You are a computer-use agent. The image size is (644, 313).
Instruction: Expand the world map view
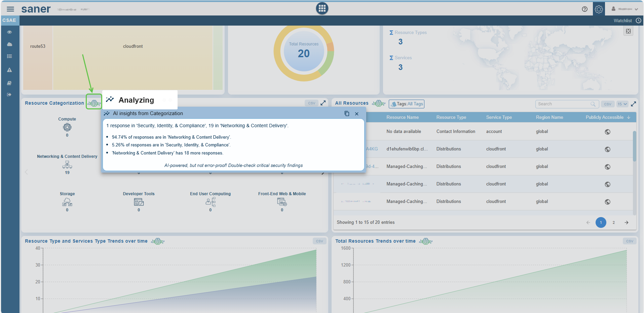pos(628,31)
